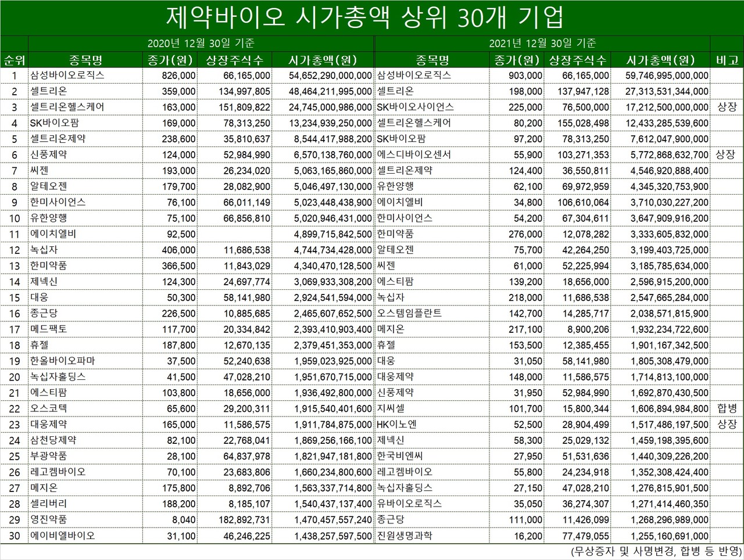
Task: Select the cell 한국비엔씨
Action: 400,455
